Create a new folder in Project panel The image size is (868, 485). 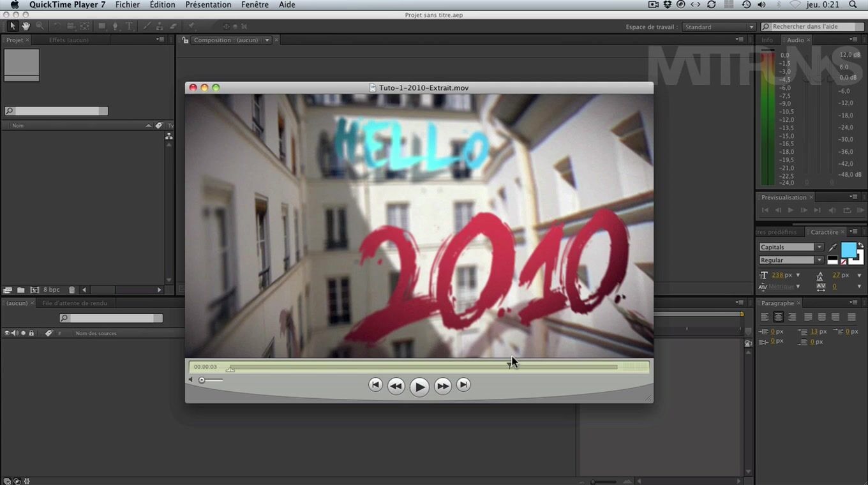tap(20, 290)
